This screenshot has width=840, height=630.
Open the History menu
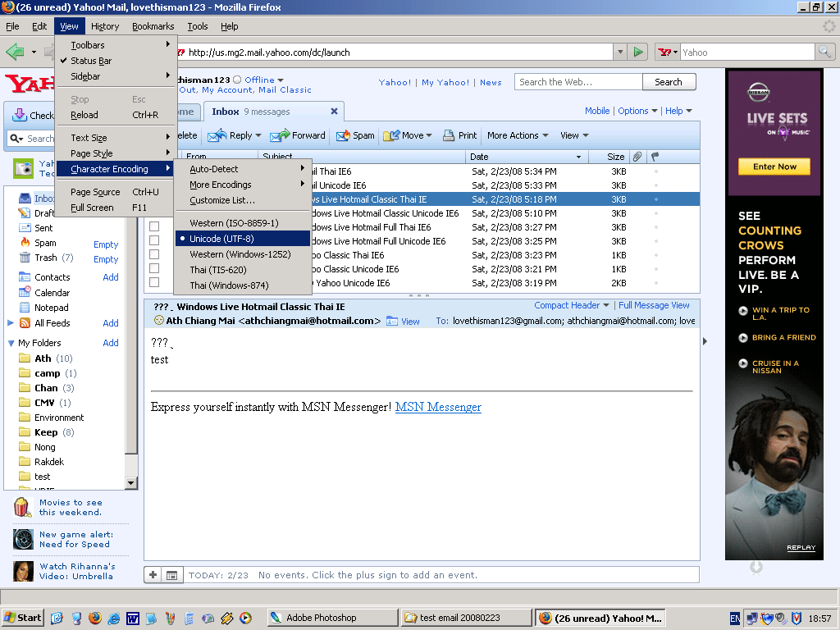click(x=105, y=26)
